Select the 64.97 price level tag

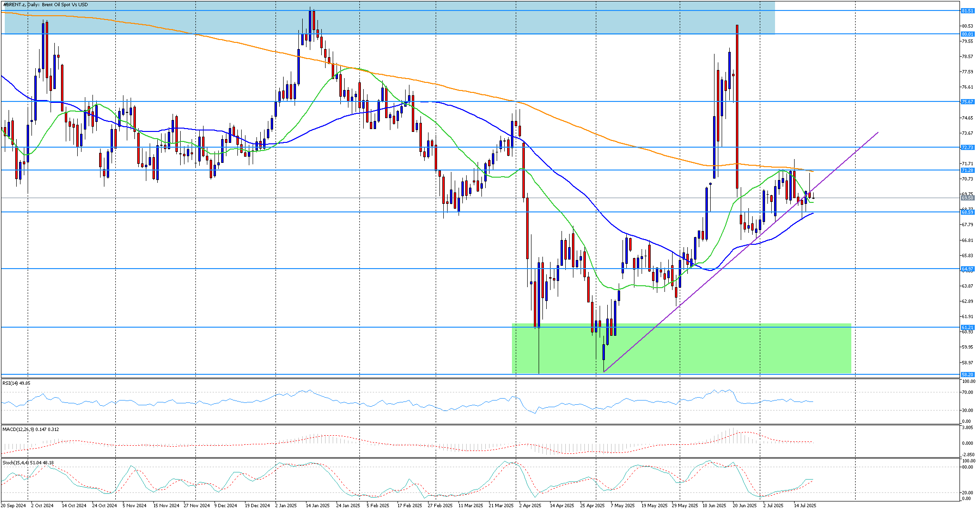[x=967, y=269]
